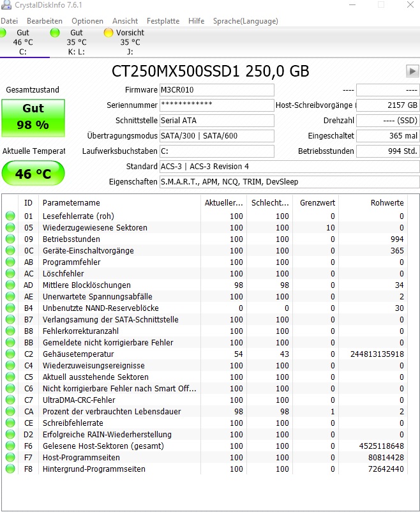This screenshot has height=512, width=420.
Task: Click the Grenzwert column header
Action: 316,203
